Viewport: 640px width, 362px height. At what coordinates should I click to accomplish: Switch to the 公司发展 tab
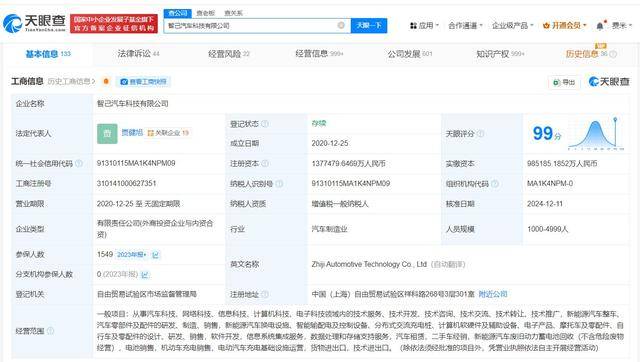point(410,54)
